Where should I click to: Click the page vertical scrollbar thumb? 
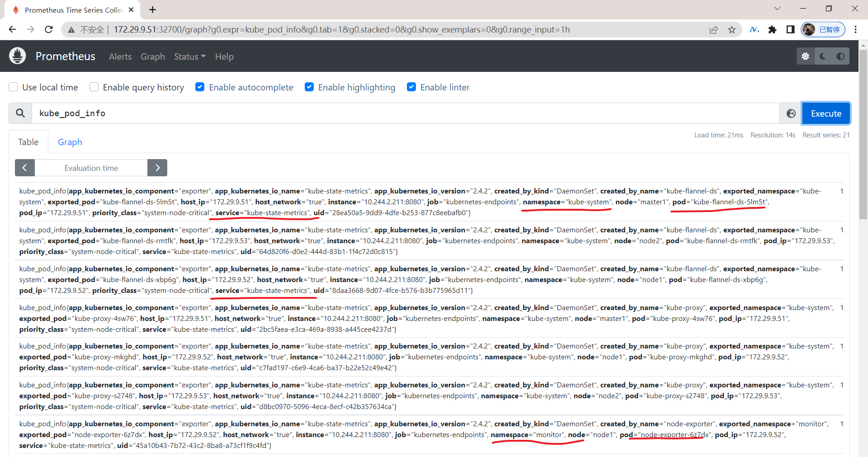click(x=863, y=136)
